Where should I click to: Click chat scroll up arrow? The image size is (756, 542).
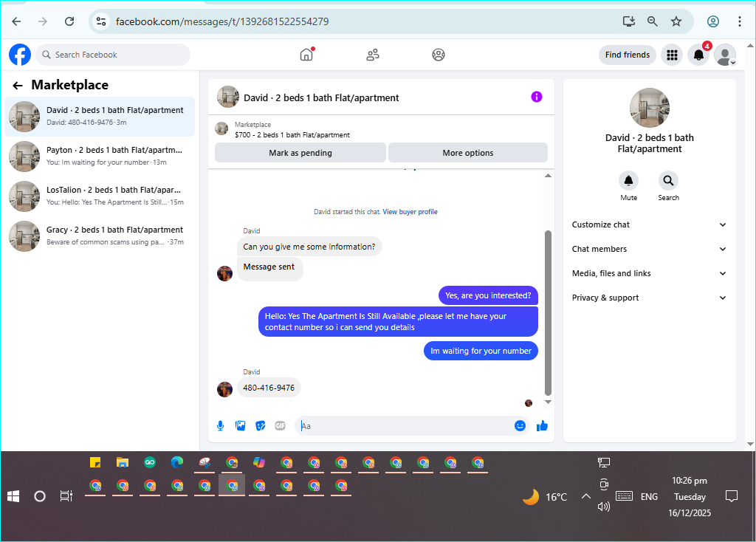click(x=548, y=176)
